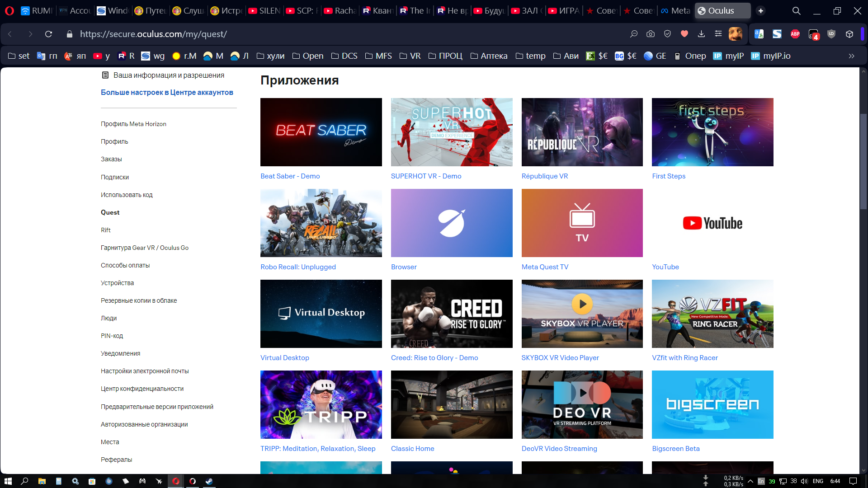This screenshot has height=488, width=868.
Task: Open the Adblock Plus extension icon
Action: point(795,34)
